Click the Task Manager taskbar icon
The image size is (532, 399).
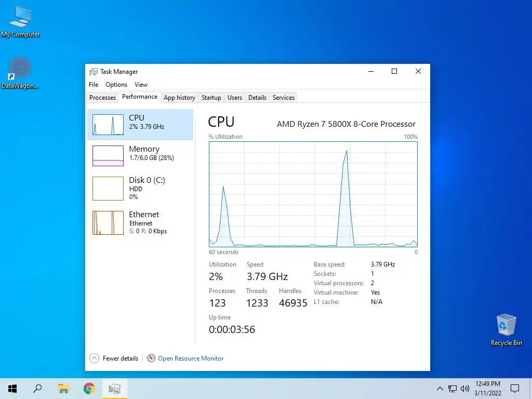click(x=115, y=389)
